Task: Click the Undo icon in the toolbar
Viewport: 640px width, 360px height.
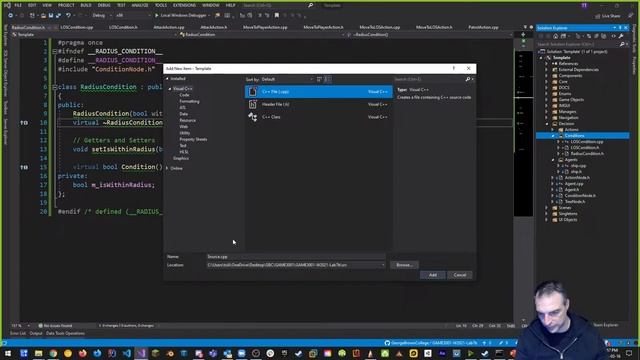Action: pos(68,16)
